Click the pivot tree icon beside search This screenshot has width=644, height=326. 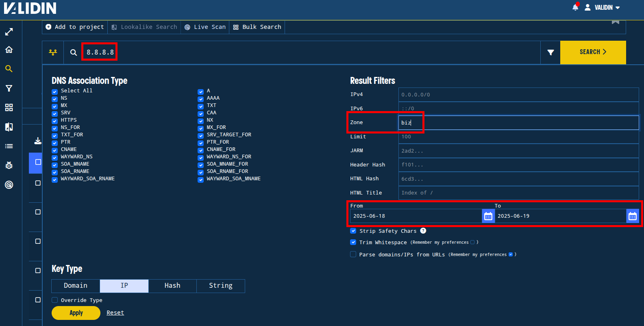coord(53,52)
